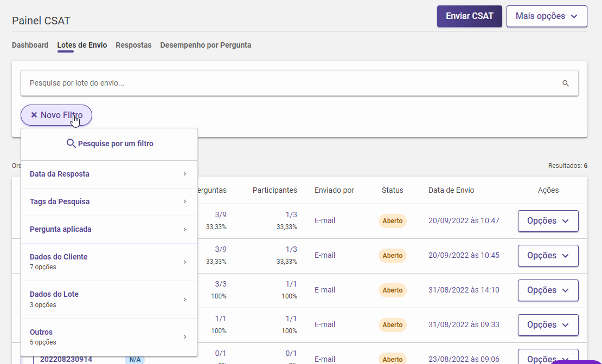The height and width of the screenshot is (364, 602).
Task: Open the Mais opções dropdown
Action: [546, 16]
